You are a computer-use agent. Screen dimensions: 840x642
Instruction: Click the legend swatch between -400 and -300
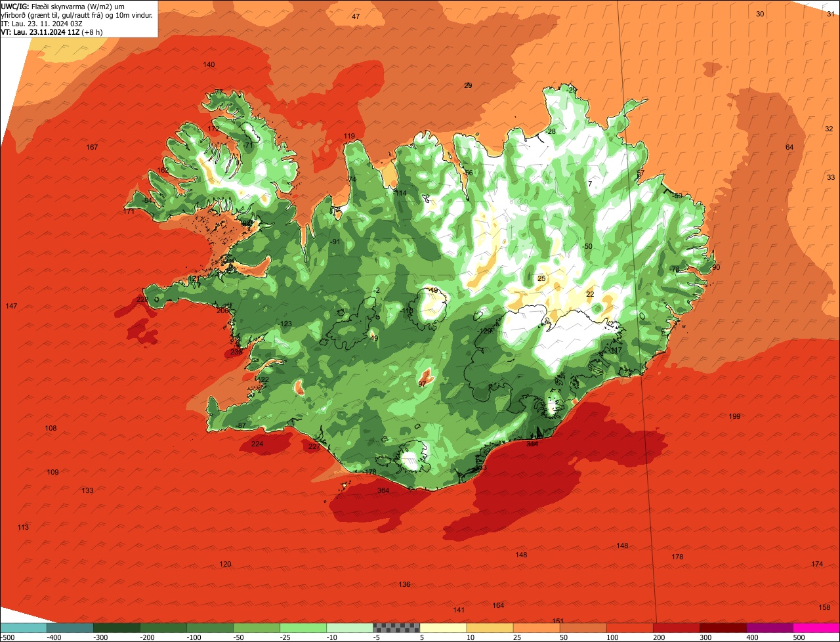click(70, 628)
